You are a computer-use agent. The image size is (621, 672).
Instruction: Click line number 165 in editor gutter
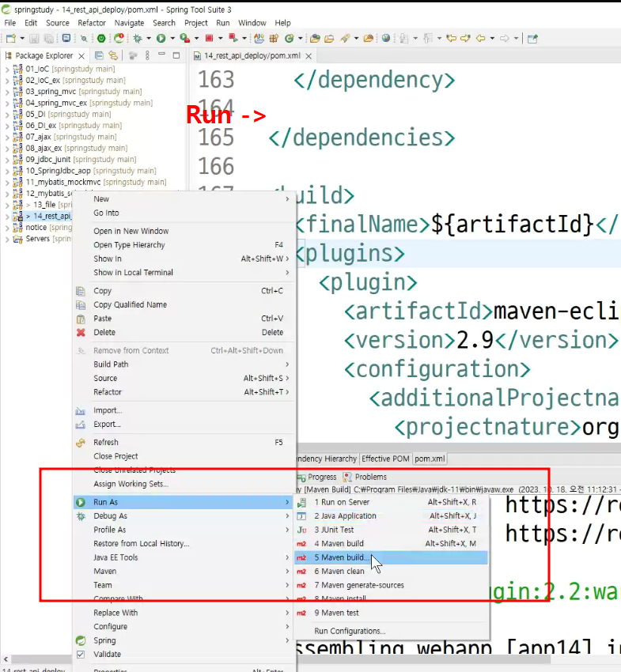pos(216,138)
